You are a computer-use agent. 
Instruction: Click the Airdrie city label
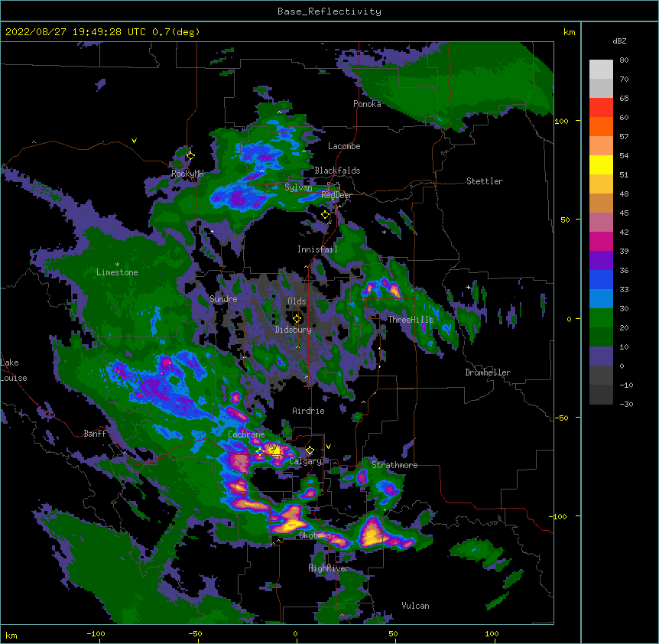pyautogui.click(x=309, y=411)
